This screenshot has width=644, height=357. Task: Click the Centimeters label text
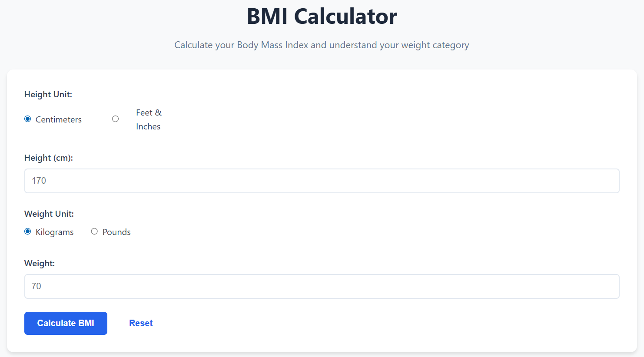tap(58, 119)
